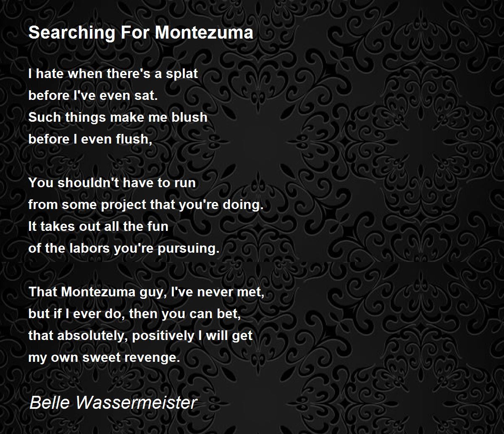Click the line I hate when there's a splat
The width and height of the screenshot is (504, 434).
pyautogui.click(x=113, y=74)
